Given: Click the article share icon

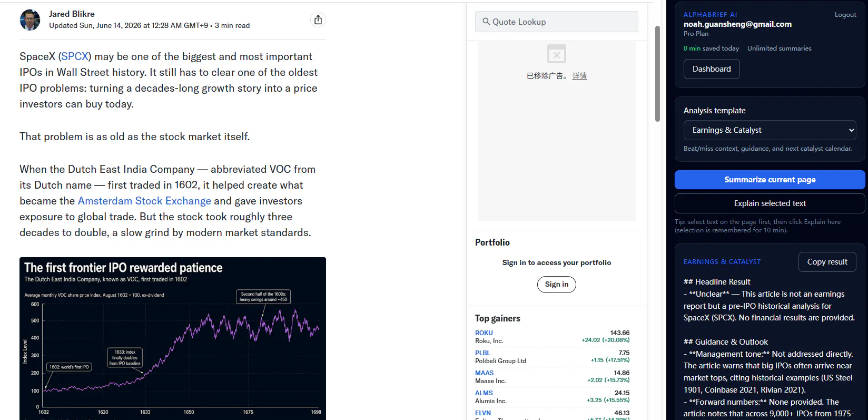Looking at the screenshot, I should (x=318, y=19).
